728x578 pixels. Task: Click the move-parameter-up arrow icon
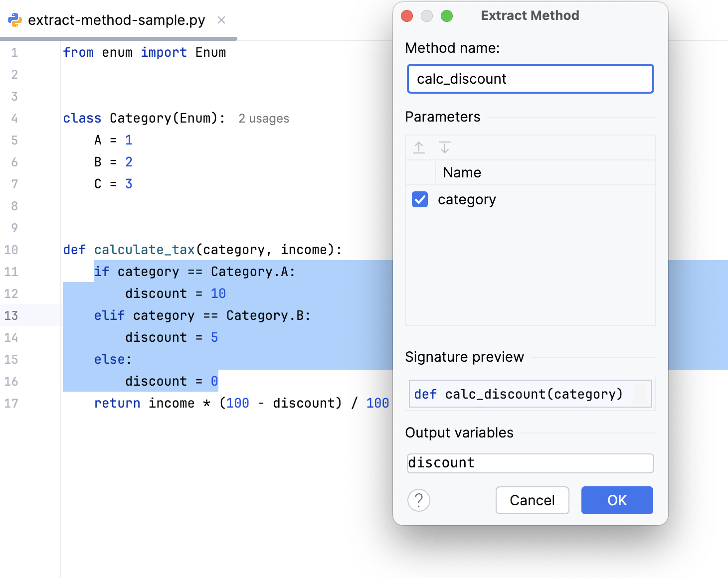point(419,147)
